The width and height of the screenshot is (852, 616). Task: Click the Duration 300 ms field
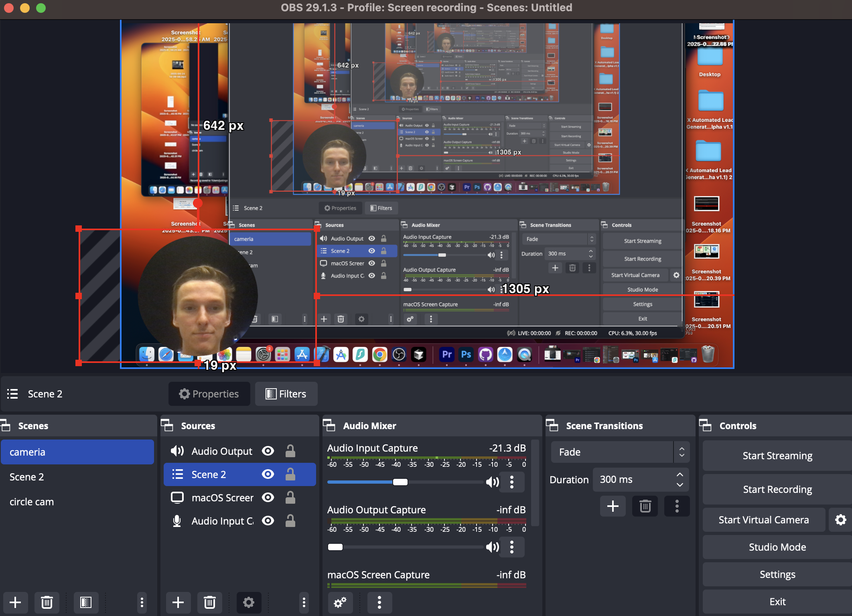point(641,480)
